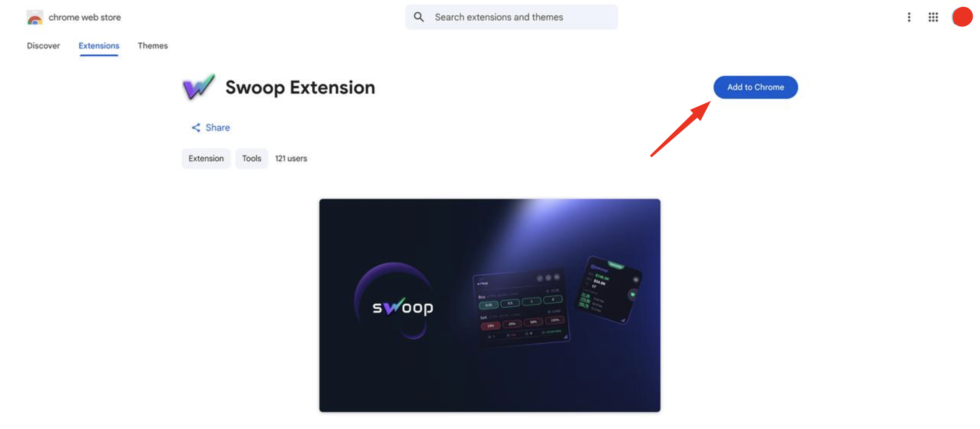Viewport: 980px width, 429px height.
Task: Click the swoop logo in promo image
Action: click(402, 307)
